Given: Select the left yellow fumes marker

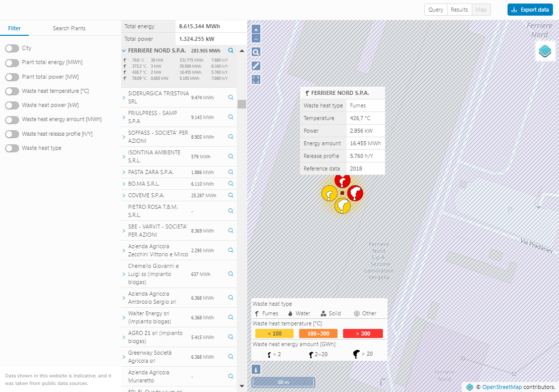Looking at the screenshot, I should click(329, 194).
